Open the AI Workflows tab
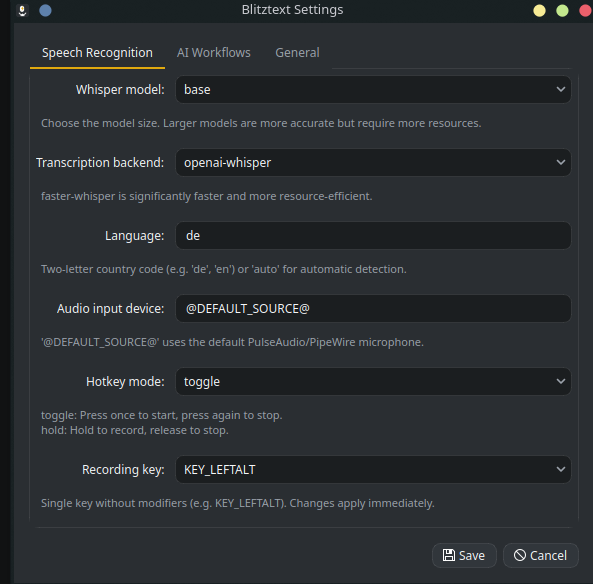593x584 pixels. coord(214,53)
